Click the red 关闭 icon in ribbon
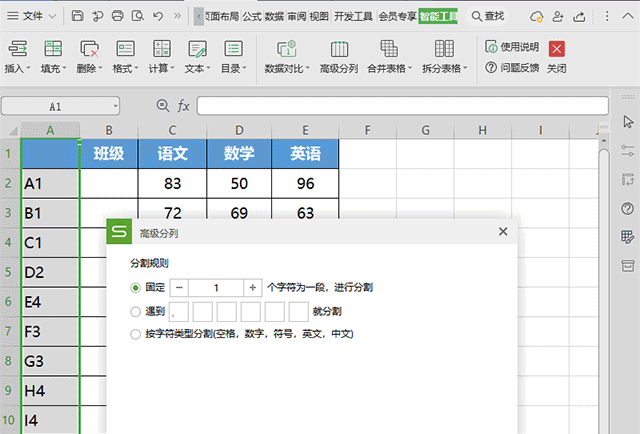The height and width of the screenshot is (434, 640). click(556, 48)
